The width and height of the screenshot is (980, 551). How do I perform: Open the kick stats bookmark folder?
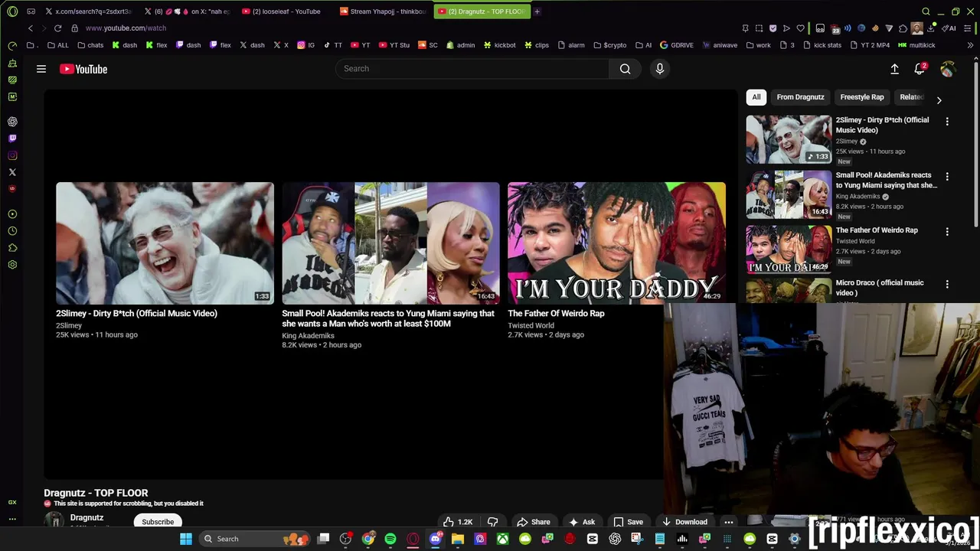(822, 45)
